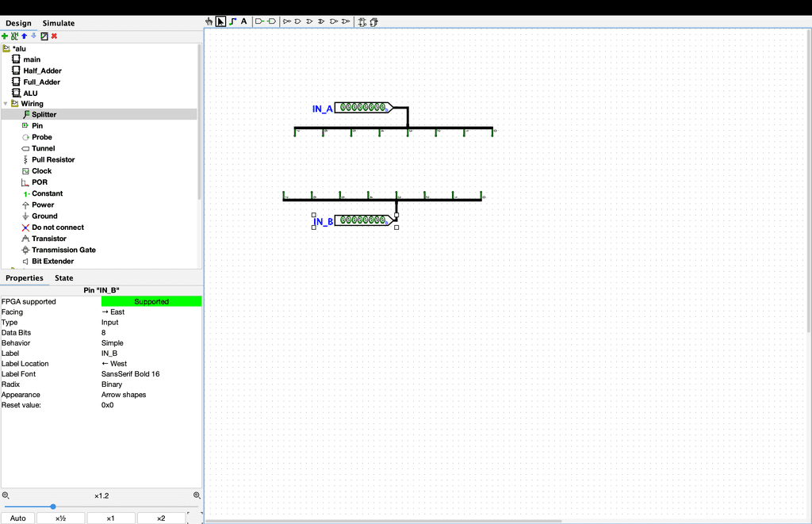
Task: Switch to the Simulate tab
Action: click(x=59, y=23)
